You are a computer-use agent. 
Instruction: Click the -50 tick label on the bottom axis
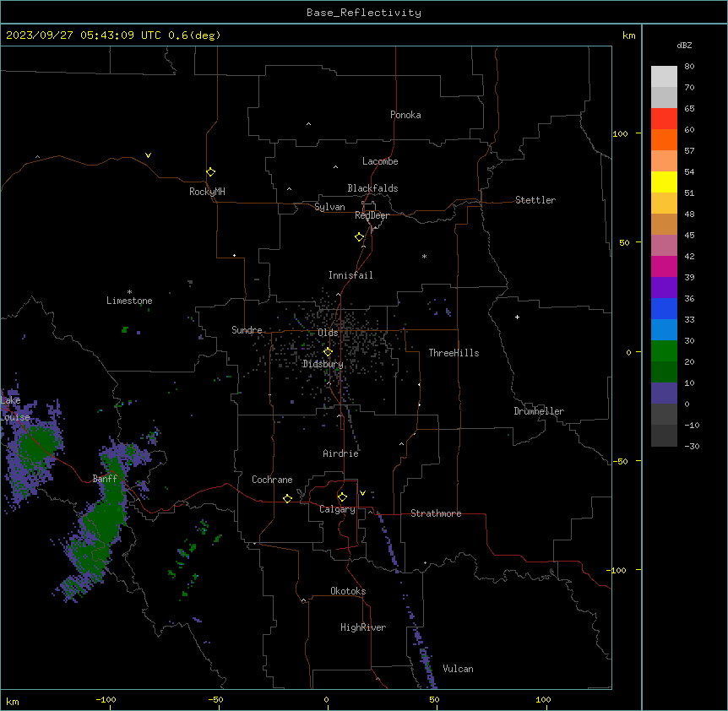click(x=215, y=699)
